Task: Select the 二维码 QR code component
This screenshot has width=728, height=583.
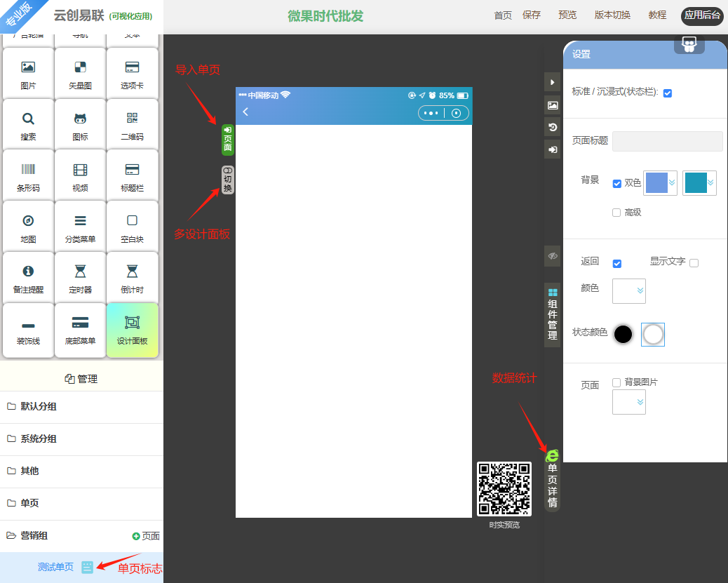Action: tap(132, 125)
